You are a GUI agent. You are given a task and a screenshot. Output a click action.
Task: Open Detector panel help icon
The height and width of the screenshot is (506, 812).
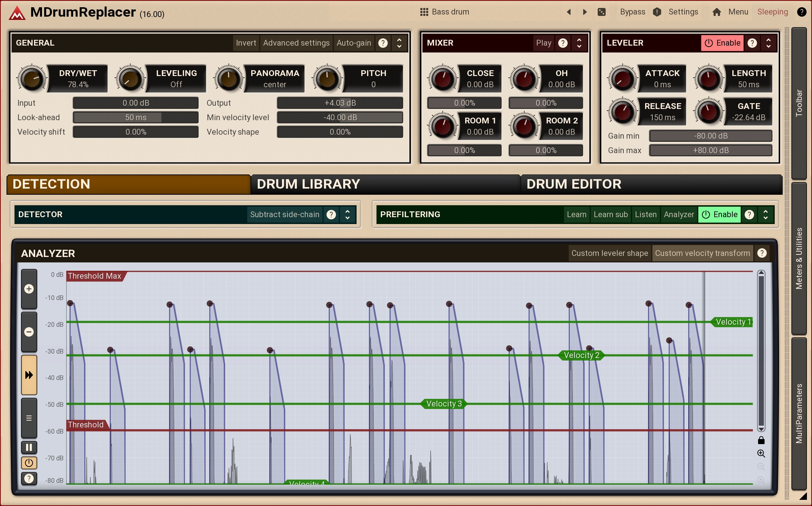(x=331, y=215)
